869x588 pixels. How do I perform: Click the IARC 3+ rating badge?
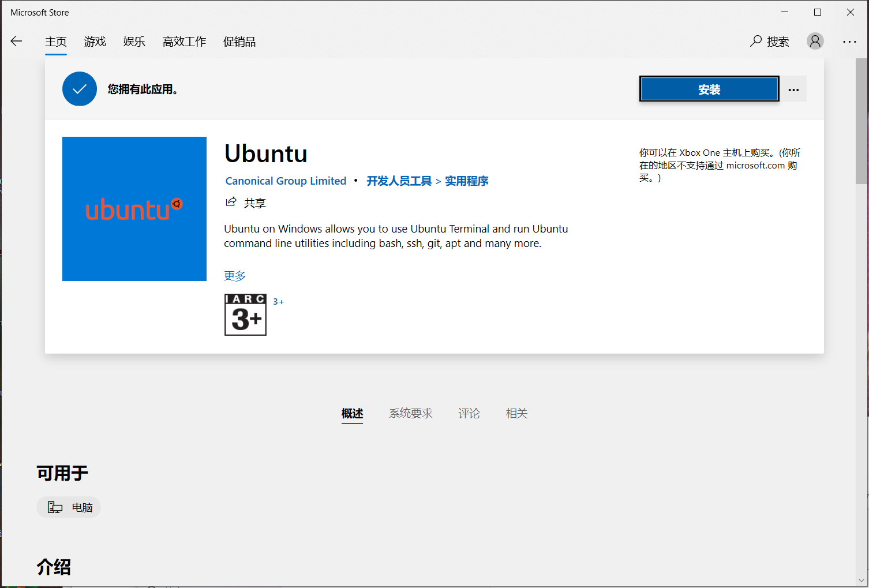(x=245, y=314)
